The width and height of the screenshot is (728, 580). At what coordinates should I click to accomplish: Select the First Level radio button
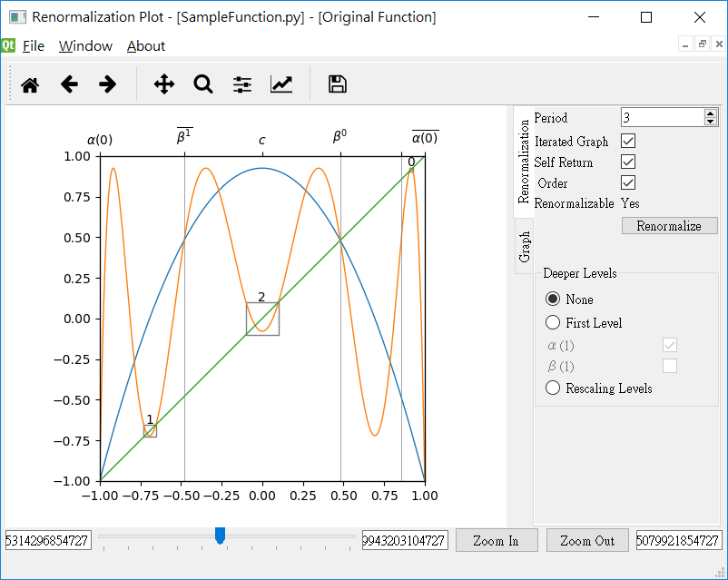(x=553, y=322)
